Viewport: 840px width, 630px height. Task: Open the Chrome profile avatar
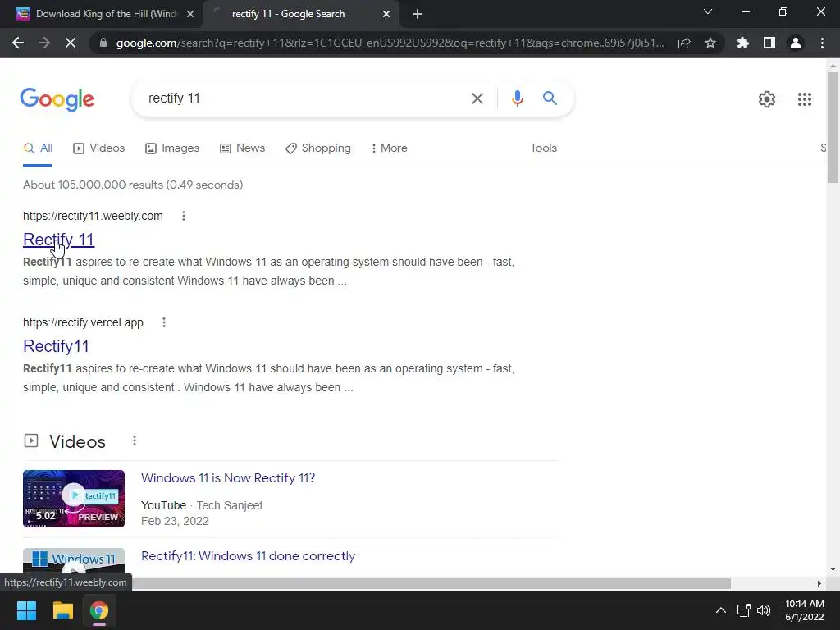click(796, 43)
